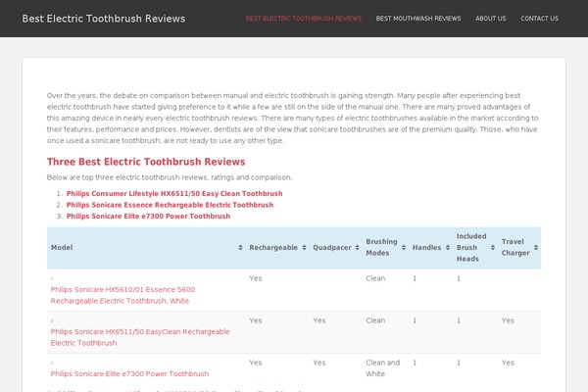Click Three Best Electric Toothbrush Reviews heading
The image size is (588, 392).
click(x=146, y=162)
